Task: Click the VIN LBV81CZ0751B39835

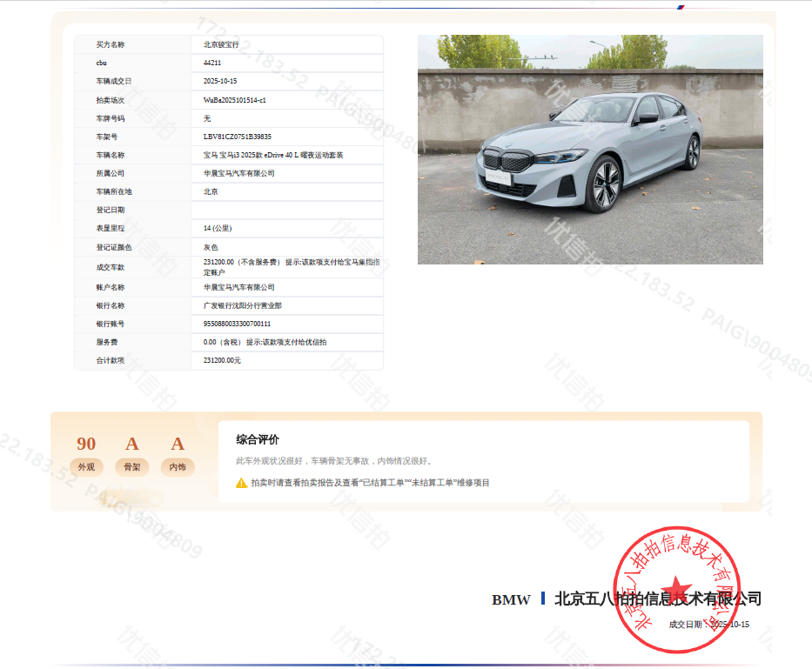Action: pyautogui.click(x=238, y=137)
